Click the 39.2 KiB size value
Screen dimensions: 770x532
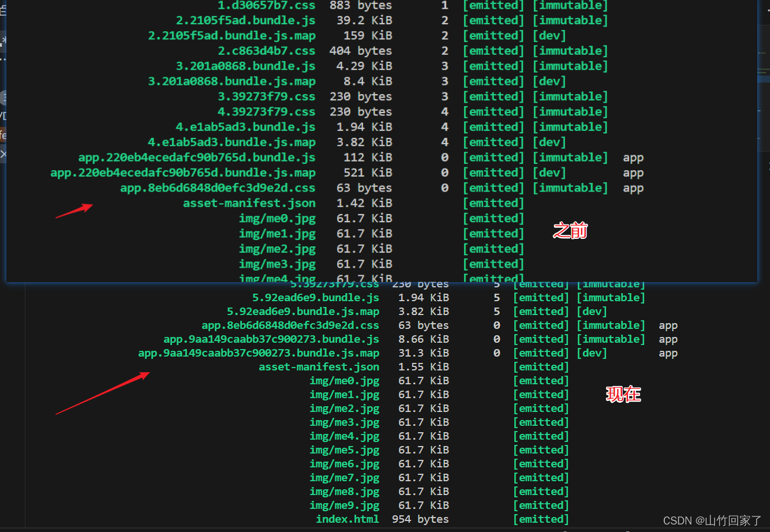point(364,21)
